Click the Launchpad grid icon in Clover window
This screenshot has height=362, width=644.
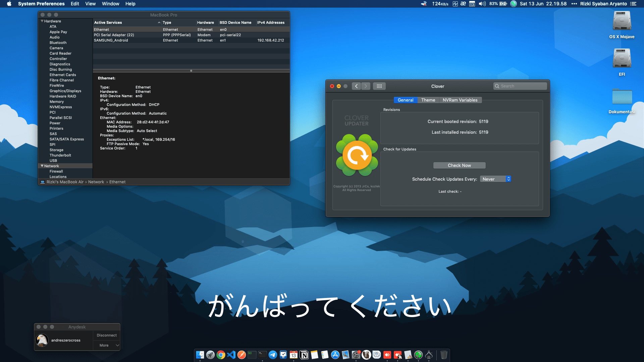click(379, 86)
